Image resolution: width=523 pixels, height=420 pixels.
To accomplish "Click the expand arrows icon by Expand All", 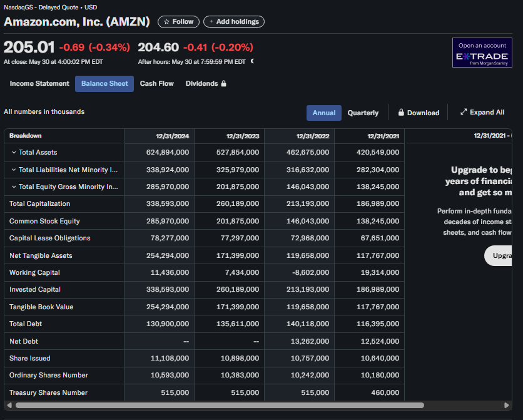I will click(x=464, y=112).
